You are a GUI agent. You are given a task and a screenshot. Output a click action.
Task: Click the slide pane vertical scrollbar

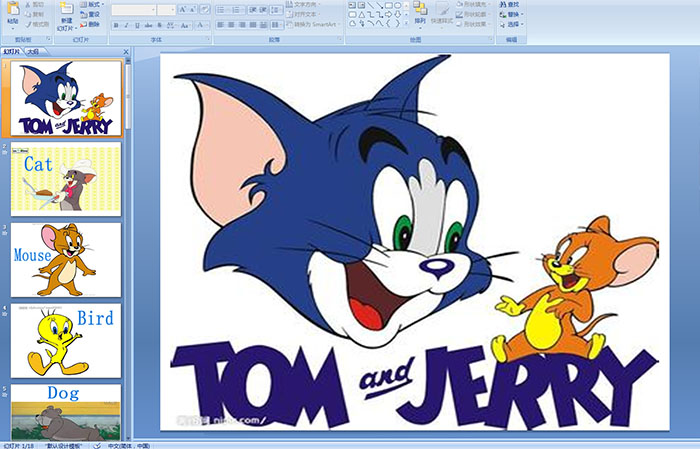[x=128, y=250]
